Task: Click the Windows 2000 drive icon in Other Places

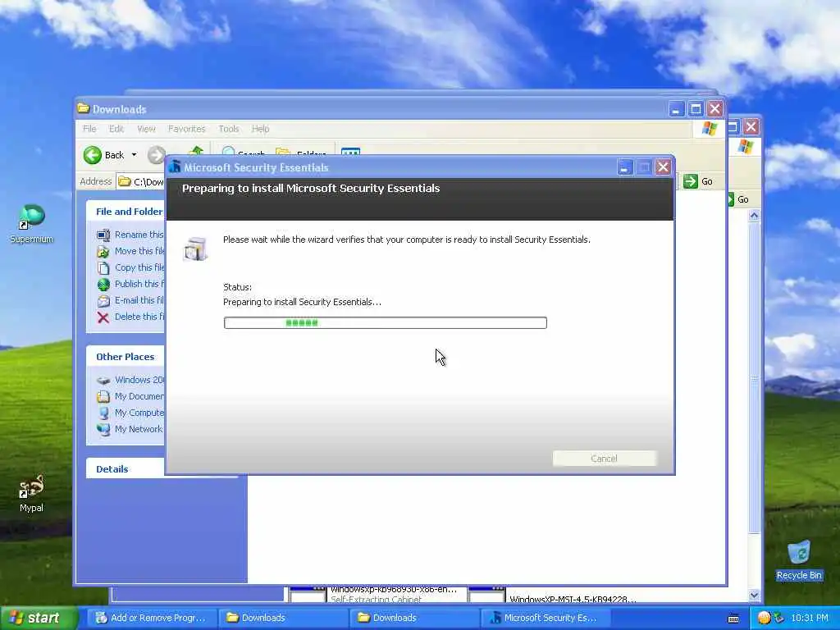Action: 103,380
